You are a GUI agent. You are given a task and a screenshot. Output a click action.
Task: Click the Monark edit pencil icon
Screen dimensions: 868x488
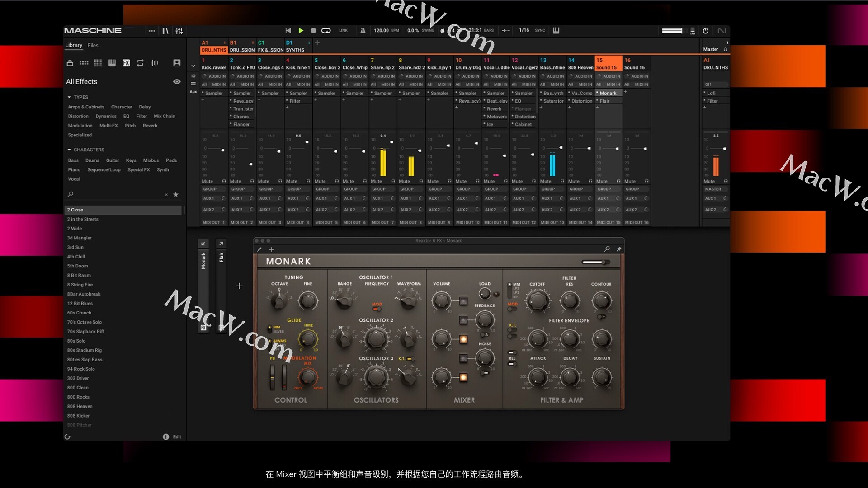259,249
